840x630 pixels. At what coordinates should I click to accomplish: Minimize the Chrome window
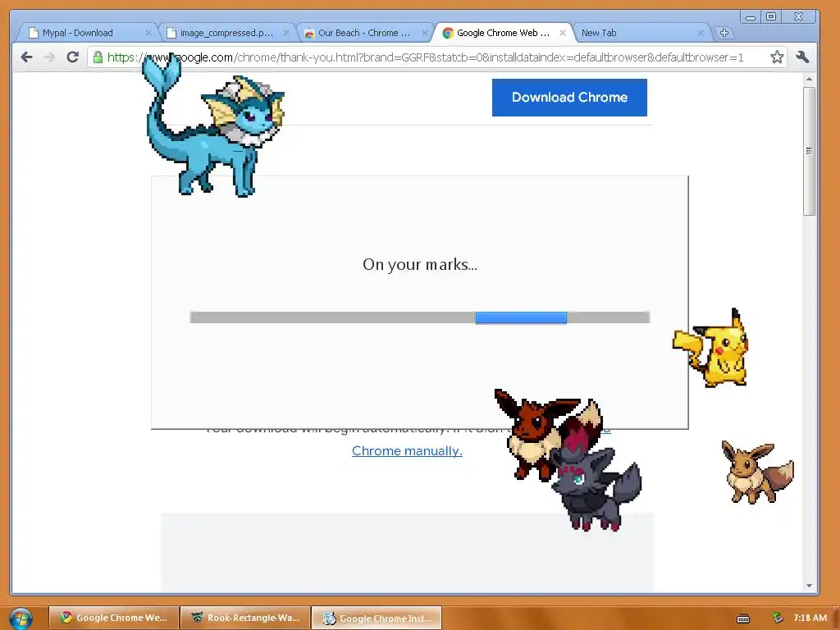pos(751,17)
